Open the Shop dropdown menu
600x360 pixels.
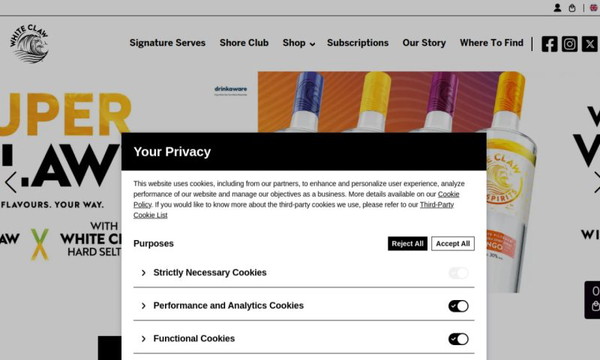(299, 43)
